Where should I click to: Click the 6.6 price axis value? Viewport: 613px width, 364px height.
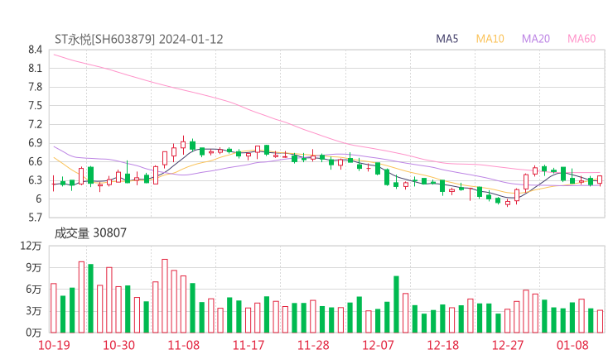pyautogui.click(x=35, y=161)
